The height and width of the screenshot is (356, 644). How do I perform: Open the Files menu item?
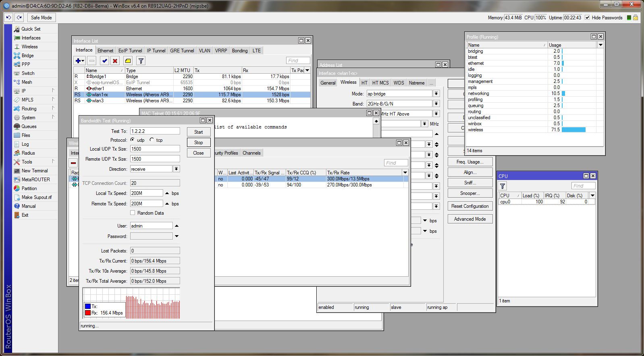click(26, 135)
